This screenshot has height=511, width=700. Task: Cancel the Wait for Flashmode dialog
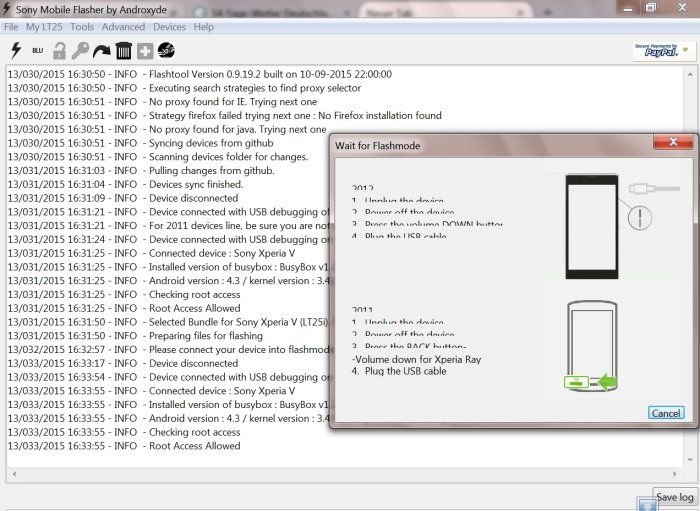[666, 413]
